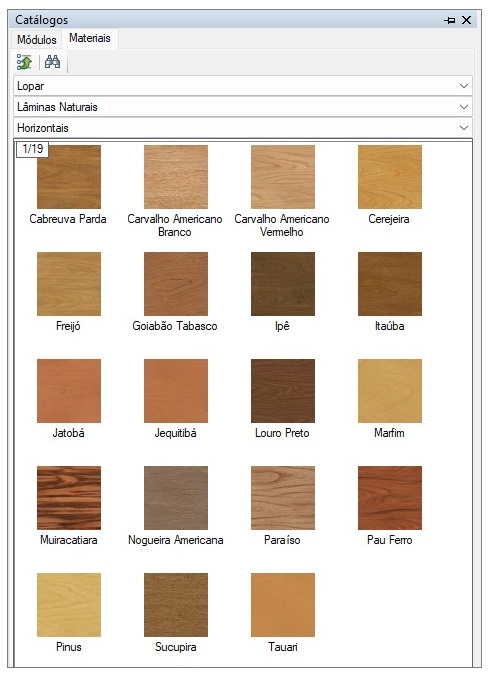Select the Cabreuva Parda wood swatch
The image size is (490, 674).
coord(69,177)
